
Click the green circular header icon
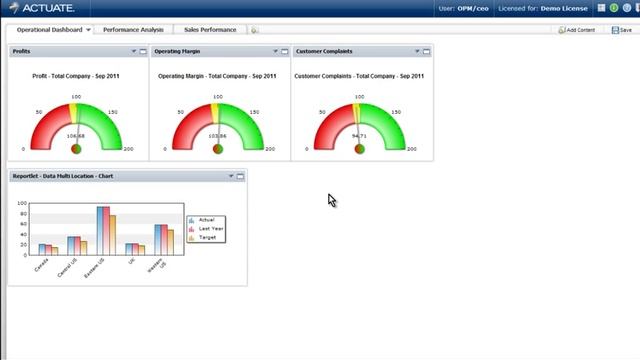point(614,8)
